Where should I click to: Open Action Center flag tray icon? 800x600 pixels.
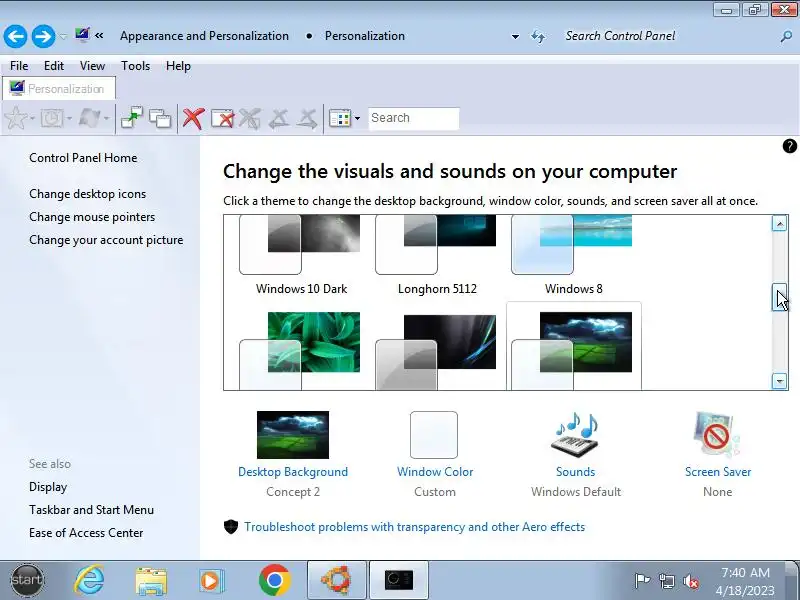(642, 581)
